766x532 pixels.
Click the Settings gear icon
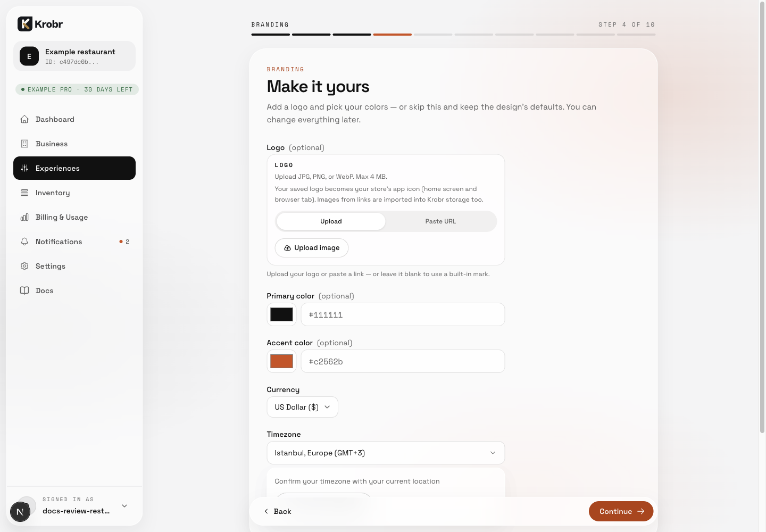[x=24, y=266]
